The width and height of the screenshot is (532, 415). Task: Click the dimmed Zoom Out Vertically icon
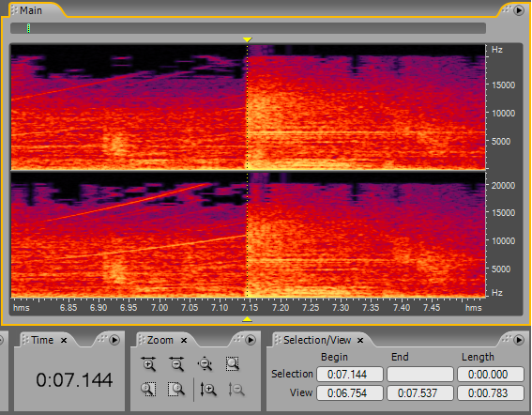pyautogui.click(x=236, y=390)
